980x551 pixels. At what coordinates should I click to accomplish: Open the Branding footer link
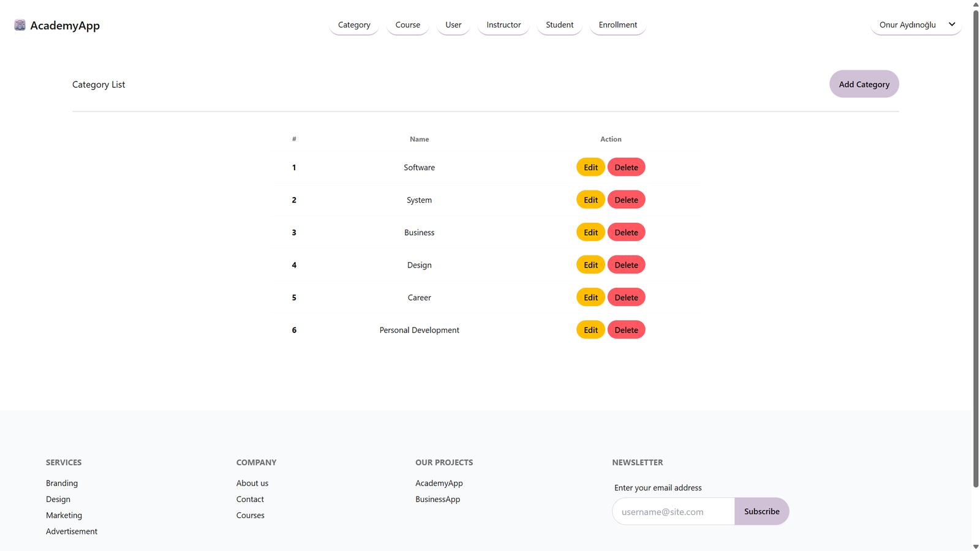[x=62, y=483]
